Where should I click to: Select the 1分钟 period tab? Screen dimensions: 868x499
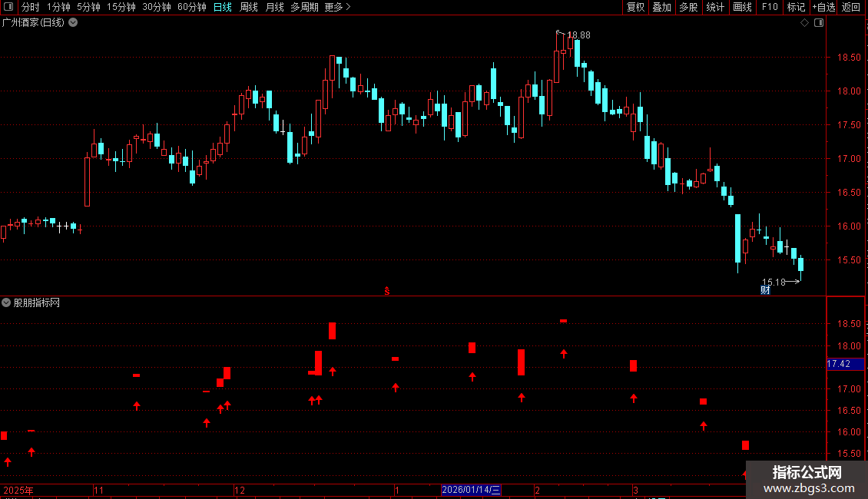point(58,7)
